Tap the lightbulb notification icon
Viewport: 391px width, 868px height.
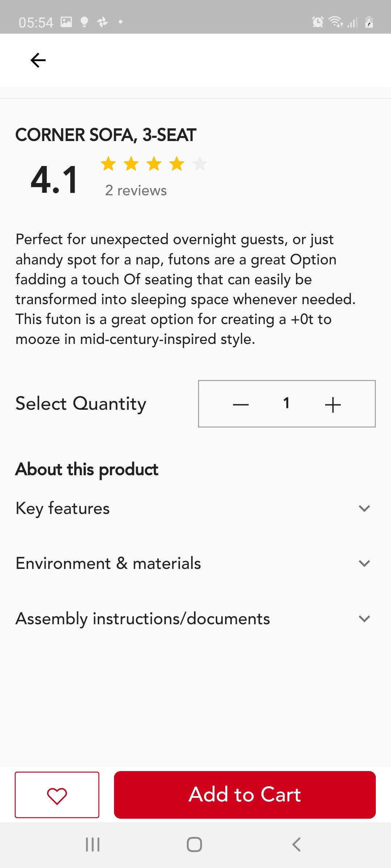[84, 22]
